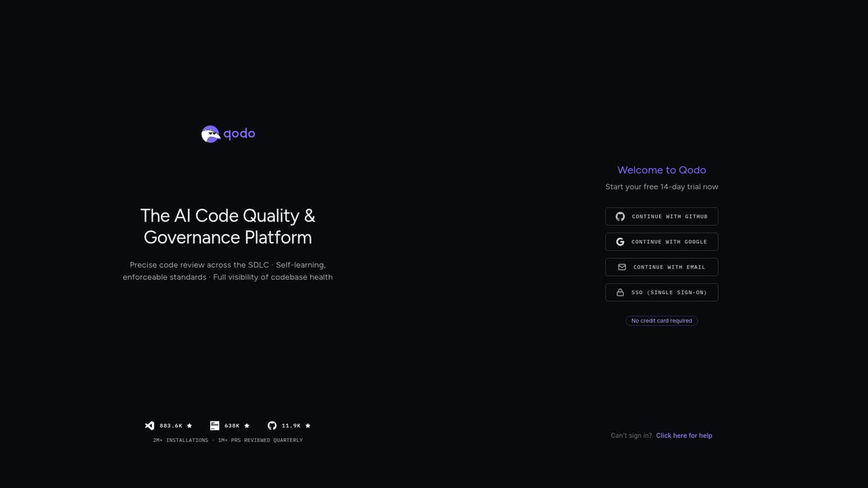Click the 11.9K stars count
Screen dimensions: 868x488
tap(291, 426)
